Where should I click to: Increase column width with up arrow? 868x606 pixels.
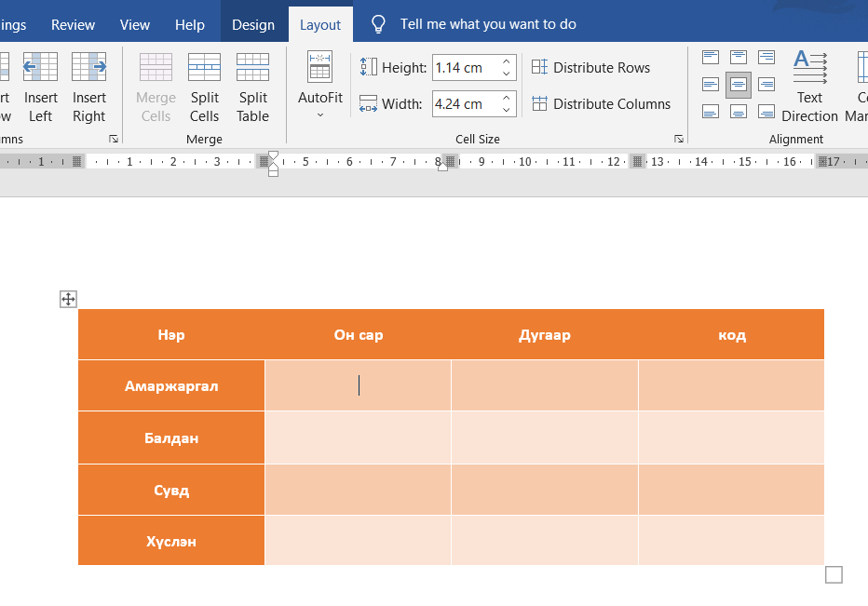tap(506, 98)
